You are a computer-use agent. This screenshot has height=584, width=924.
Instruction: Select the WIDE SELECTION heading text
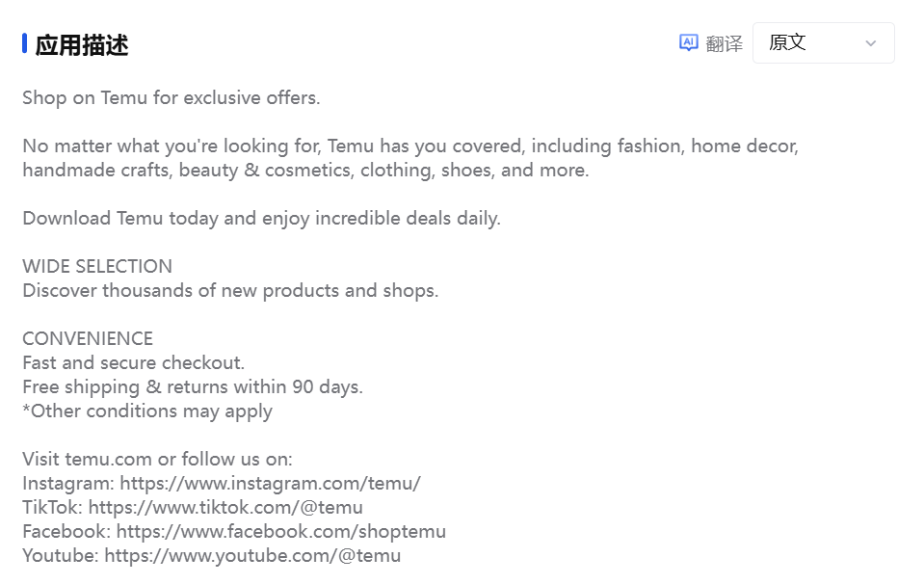click(x=97, y=266)
